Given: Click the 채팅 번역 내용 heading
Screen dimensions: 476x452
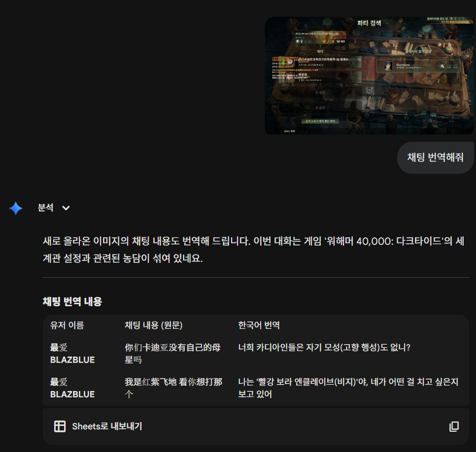Looking at the screenshot, I should pyautogui.click(x=72, y=301).
